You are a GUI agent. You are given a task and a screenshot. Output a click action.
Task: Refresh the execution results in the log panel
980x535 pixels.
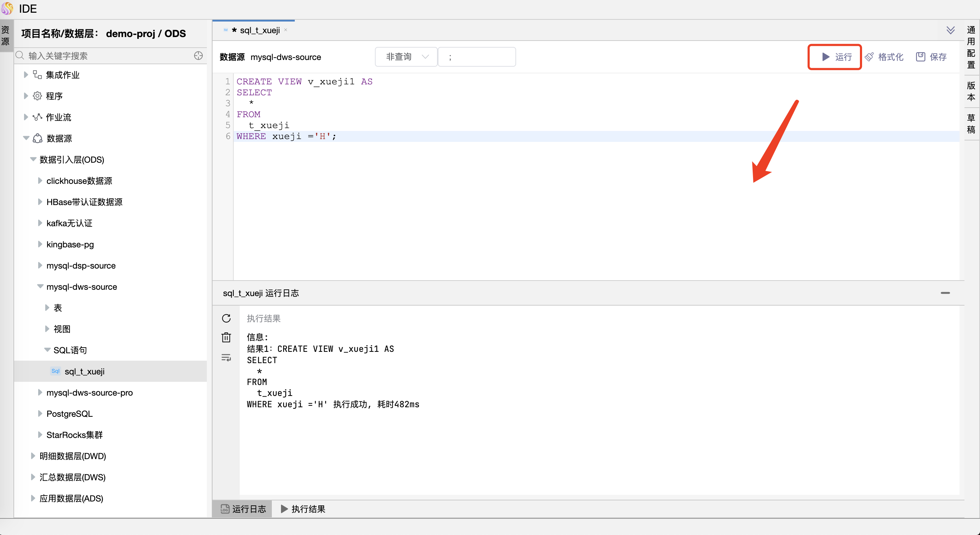tap(226, 319)
